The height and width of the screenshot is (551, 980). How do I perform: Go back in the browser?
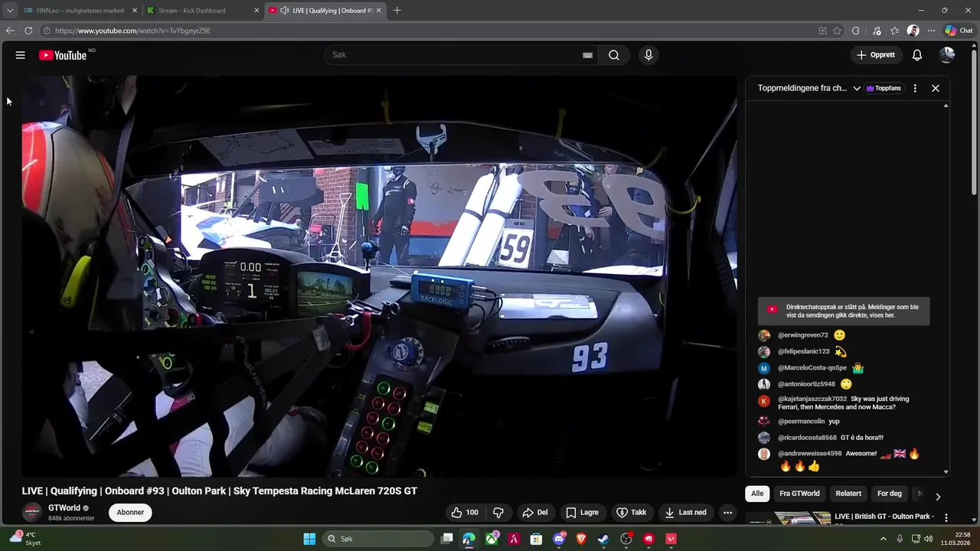tap(10, 31)
